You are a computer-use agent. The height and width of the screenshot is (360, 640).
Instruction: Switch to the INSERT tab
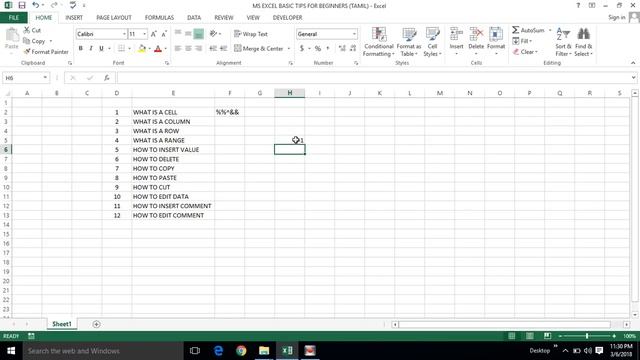[x=74, y=18]
